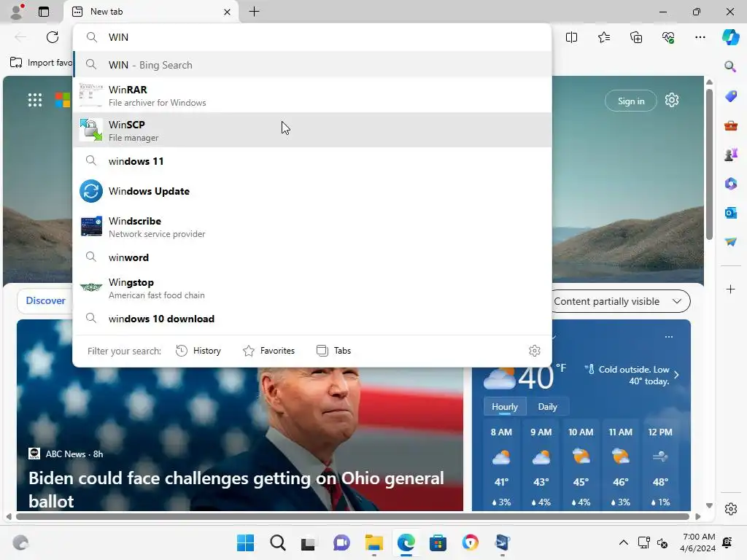Image resolution: width=747 pixels, height=560 pixels.
Task: Open sidebar Microsoft 365 icon
Action: (730, 184)
